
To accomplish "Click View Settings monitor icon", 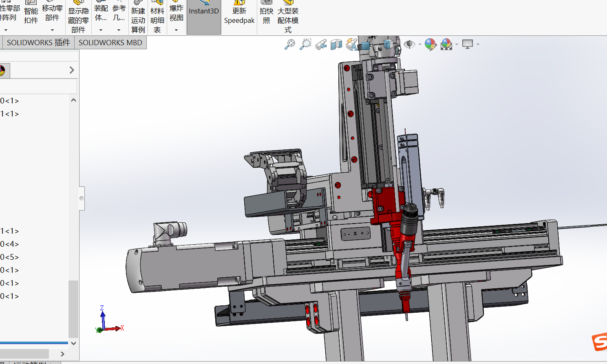I will coord(468,44).
